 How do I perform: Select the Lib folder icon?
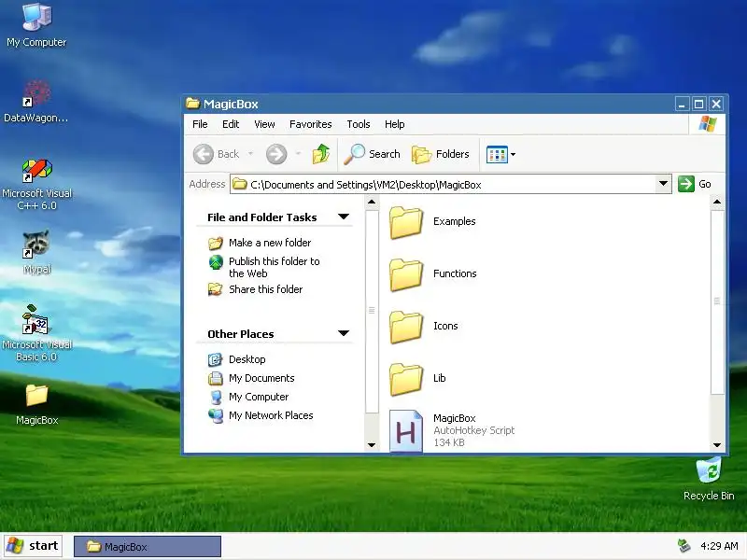(406, 379)
